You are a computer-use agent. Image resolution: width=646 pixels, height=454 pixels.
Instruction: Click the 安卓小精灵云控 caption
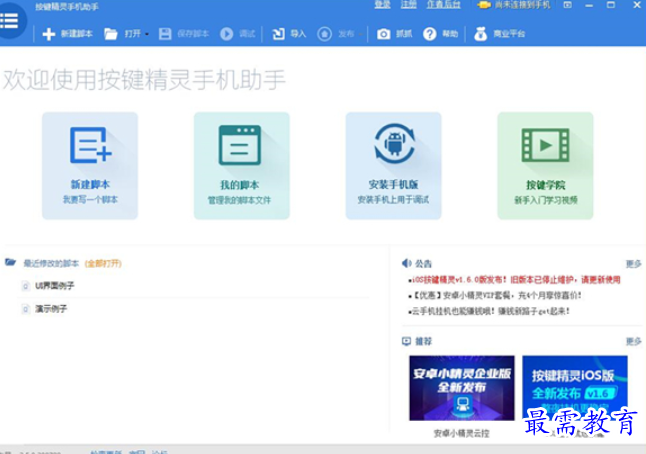tap(462, 433)
